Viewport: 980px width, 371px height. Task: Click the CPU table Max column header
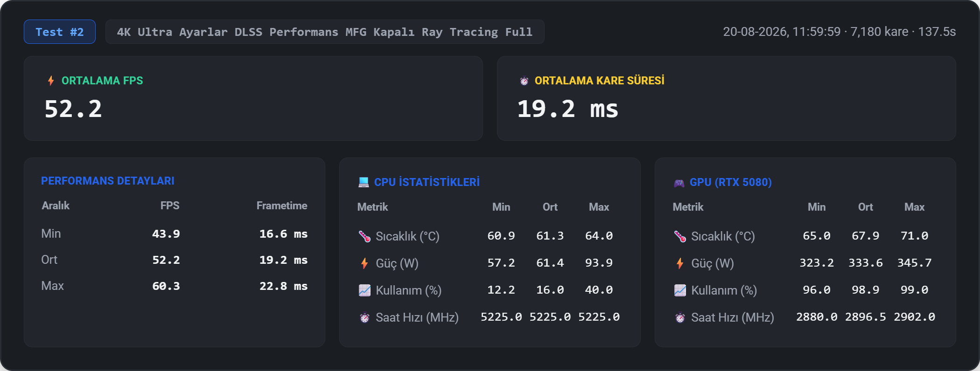pyautogui.click(x=599, y=207)
